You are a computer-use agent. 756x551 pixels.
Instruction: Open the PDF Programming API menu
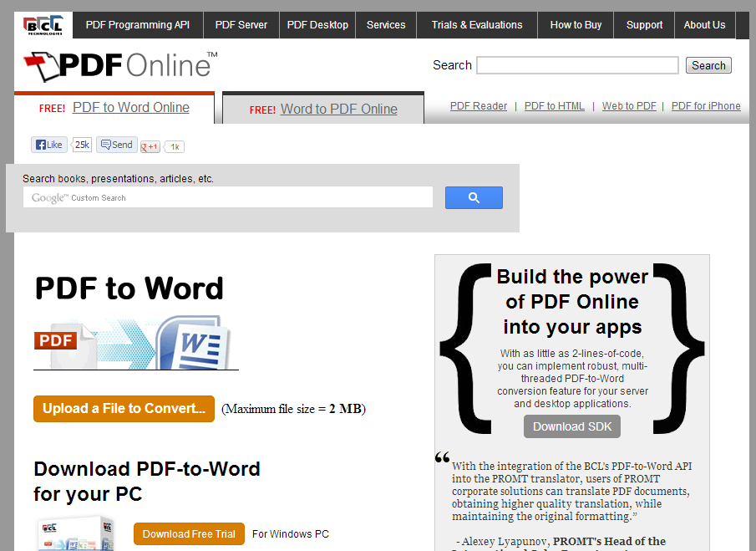pos(138,25)
